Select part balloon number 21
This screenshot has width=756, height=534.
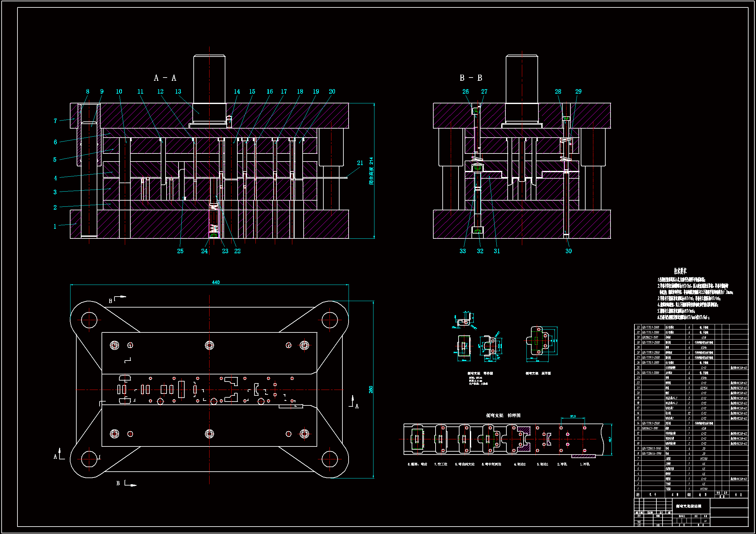click(x=360, y=163)
